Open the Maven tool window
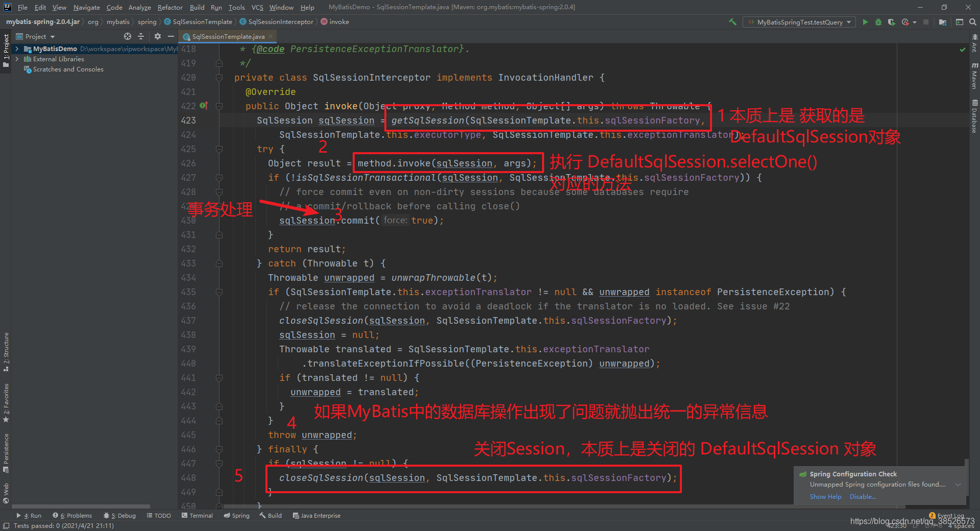This screenshot has width=980, height=531. (x=974, y=76)
